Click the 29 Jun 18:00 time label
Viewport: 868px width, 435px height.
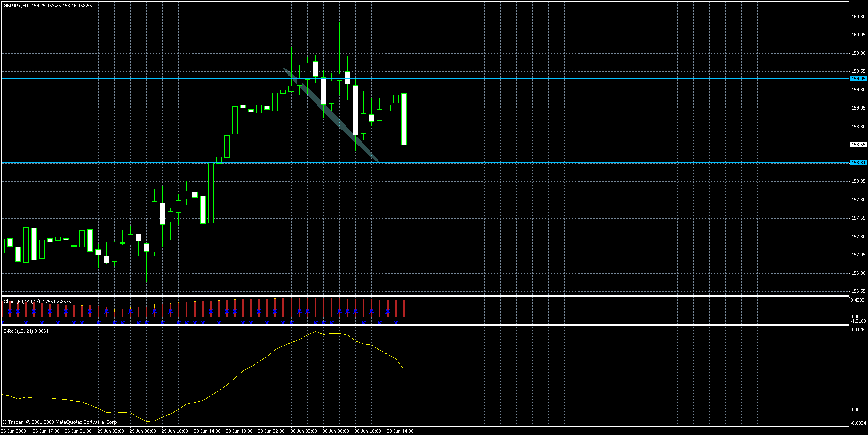pyautogui.click(x=239, y=431)
